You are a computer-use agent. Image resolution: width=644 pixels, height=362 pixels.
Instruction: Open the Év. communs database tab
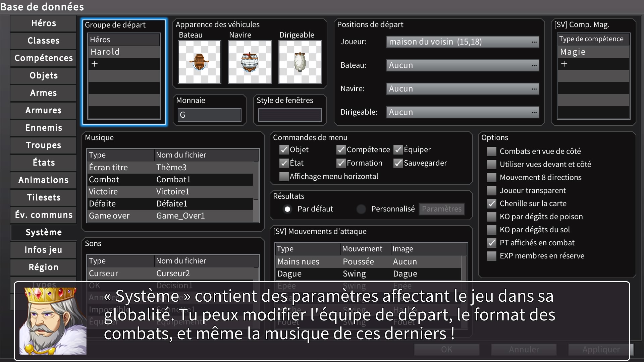point(44,215)
